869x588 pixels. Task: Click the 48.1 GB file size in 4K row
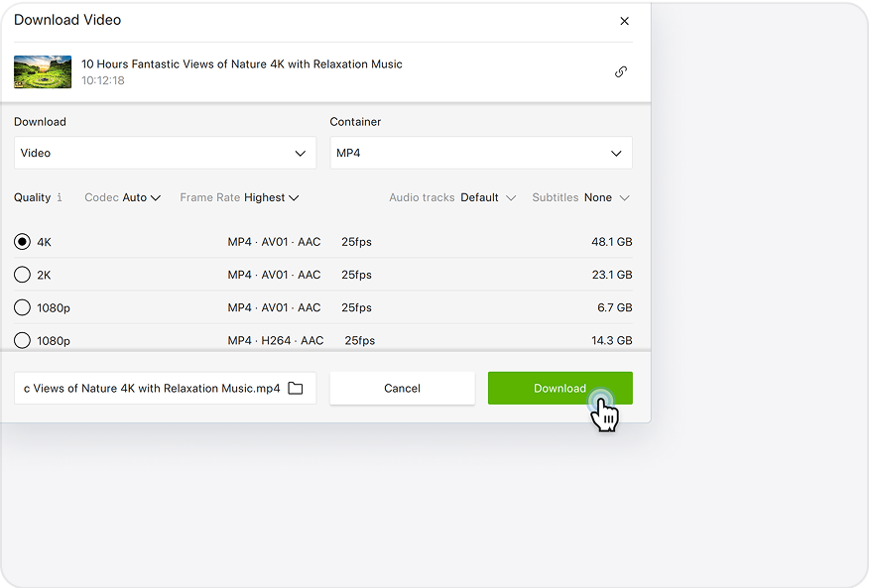[611, 242]
